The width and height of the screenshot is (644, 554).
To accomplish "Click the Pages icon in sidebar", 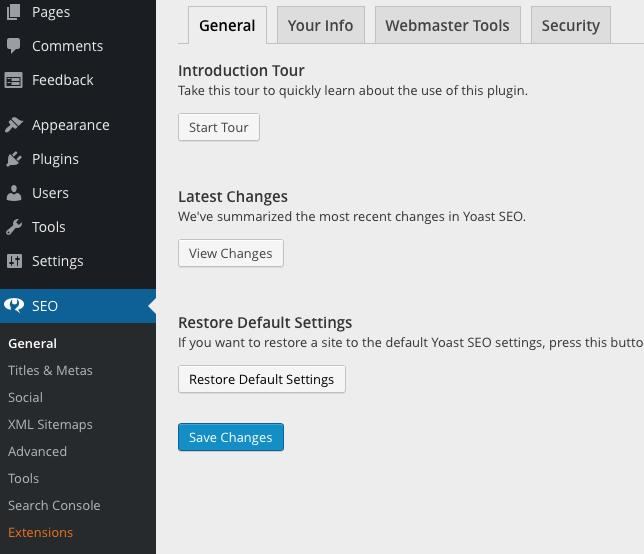I will point(14,12).
